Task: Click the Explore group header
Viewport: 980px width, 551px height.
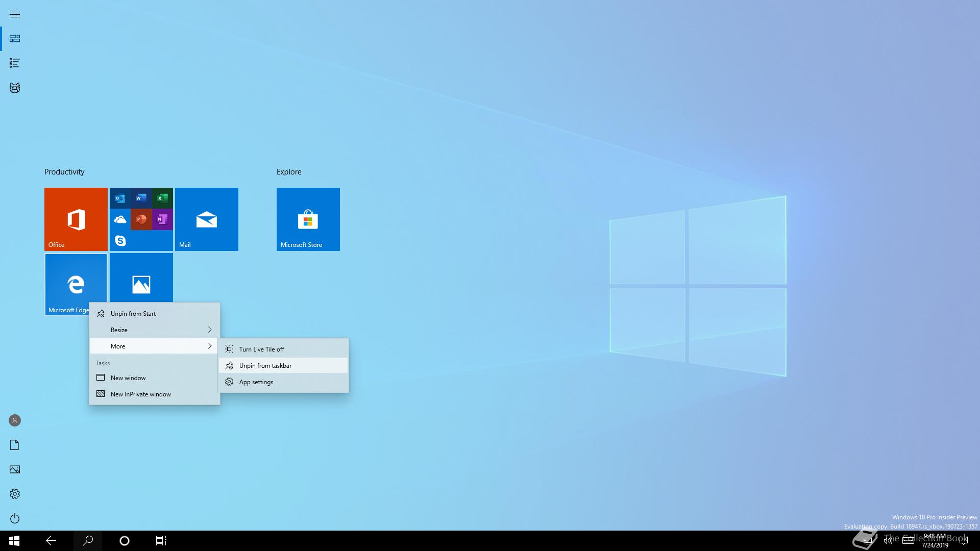Action: [x=289, y=172]
